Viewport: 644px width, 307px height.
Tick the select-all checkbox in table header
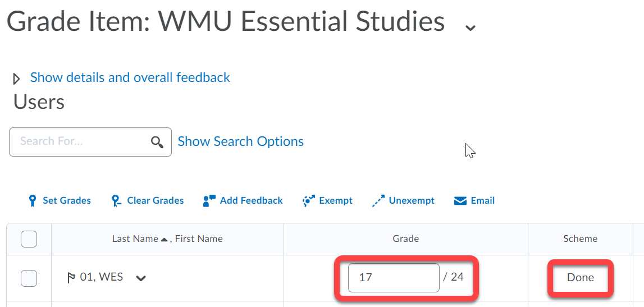(29, 239)
